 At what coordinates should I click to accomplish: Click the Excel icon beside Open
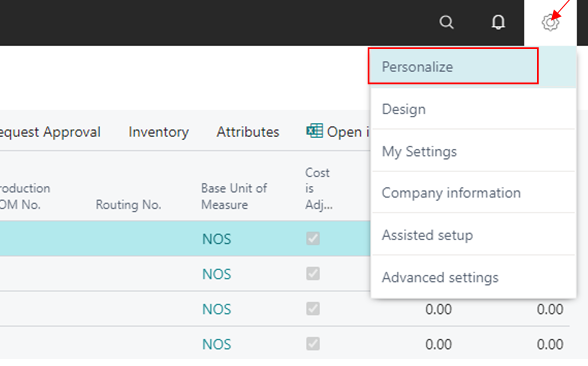pyautogui.click(x=314, y=131)
